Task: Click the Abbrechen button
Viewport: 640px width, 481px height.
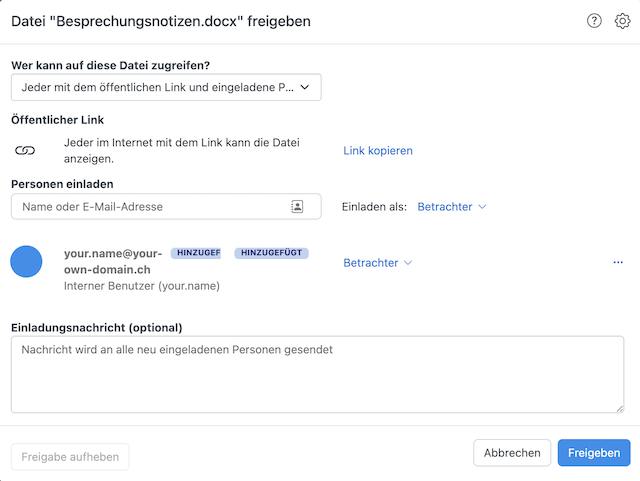Action: tap(512, 453)
